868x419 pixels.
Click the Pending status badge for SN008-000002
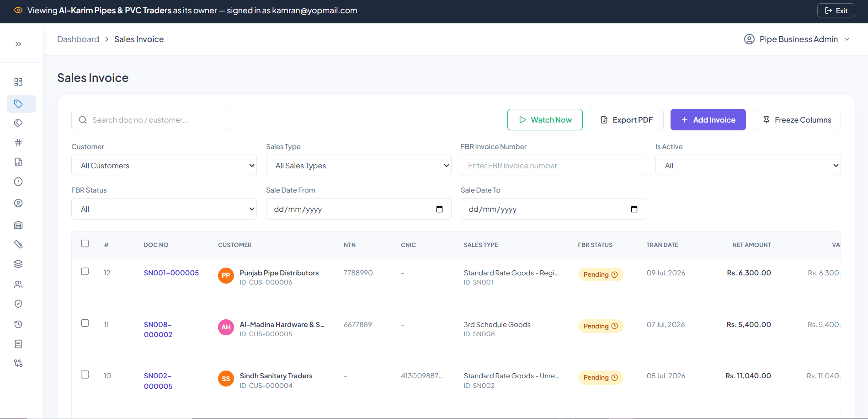[601, 326]
